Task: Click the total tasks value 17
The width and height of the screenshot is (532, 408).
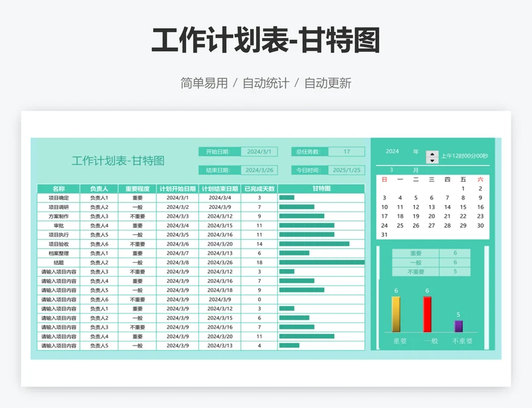Action: (x=346, y=152)
